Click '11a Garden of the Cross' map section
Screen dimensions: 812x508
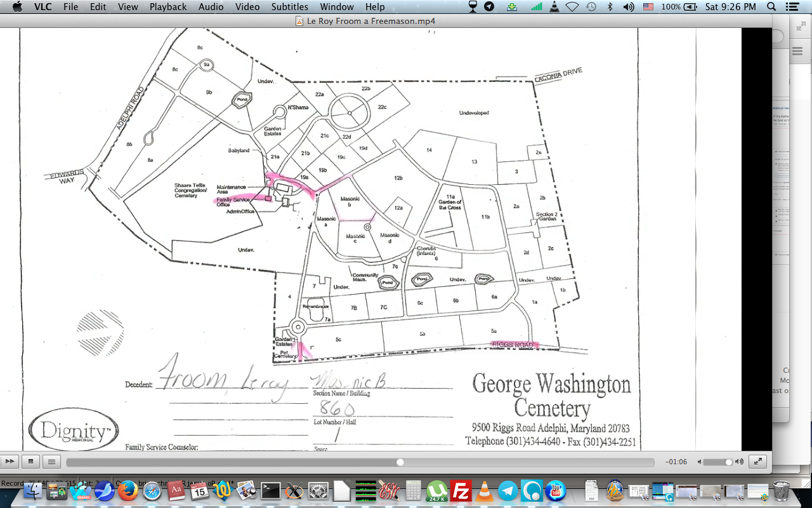450,202
